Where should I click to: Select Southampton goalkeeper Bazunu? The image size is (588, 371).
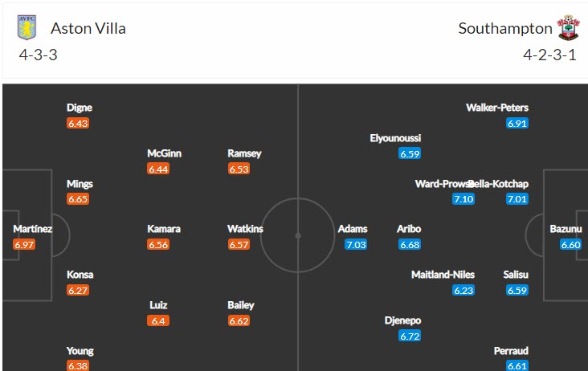tap(566, 229)
